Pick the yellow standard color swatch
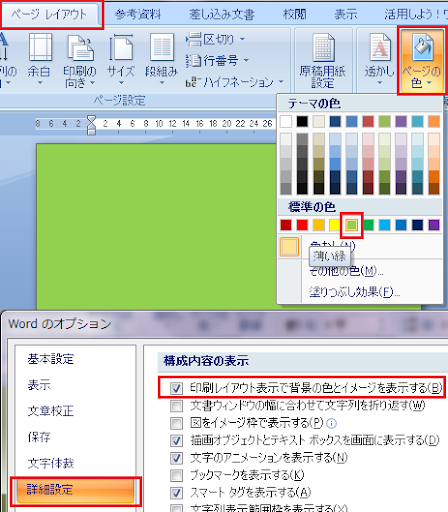The image size is (448, 512). point(335,225)
